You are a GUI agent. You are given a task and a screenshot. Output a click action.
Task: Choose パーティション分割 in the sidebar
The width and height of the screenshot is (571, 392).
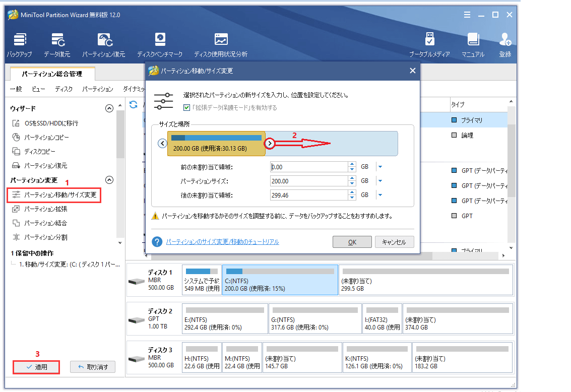pos(46,237)
